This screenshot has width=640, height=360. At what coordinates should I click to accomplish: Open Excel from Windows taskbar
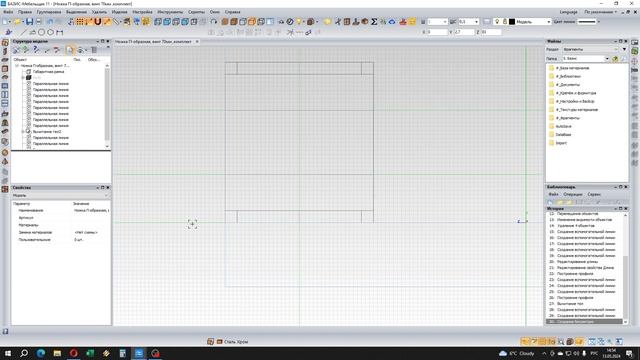pyautogui.click(x=90, y=353)
